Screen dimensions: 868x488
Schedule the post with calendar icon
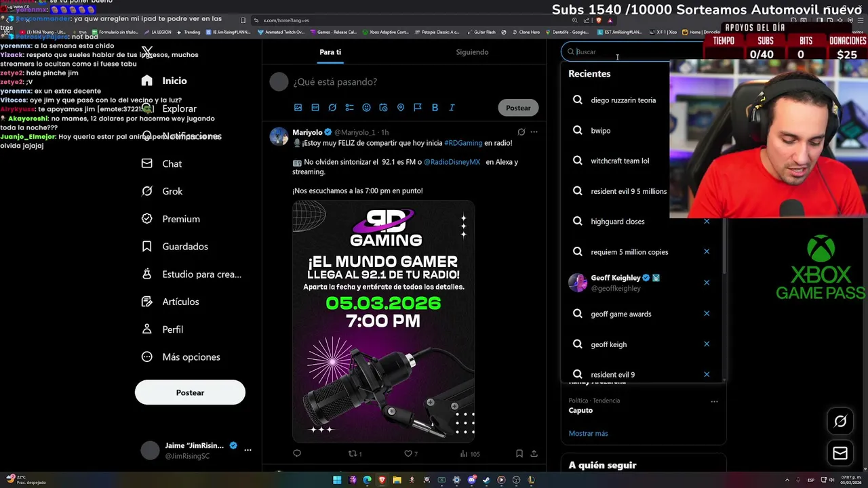383,108
